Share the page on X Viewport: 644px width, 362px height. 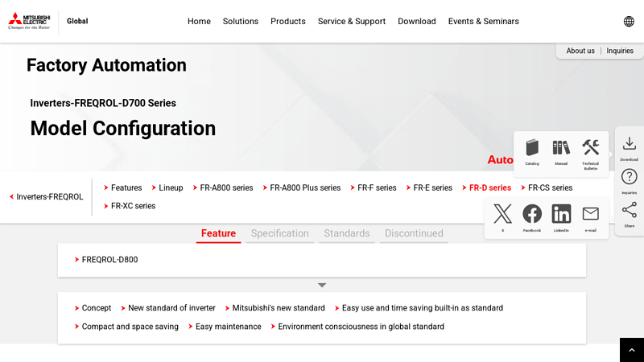click(502, 215)
